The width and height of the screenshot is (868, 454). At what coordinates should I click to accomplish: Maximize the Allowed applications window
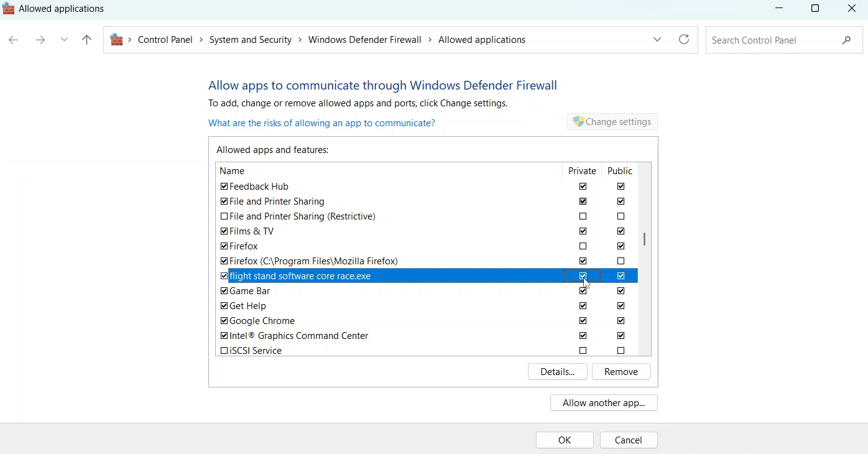tap(815, 9)
